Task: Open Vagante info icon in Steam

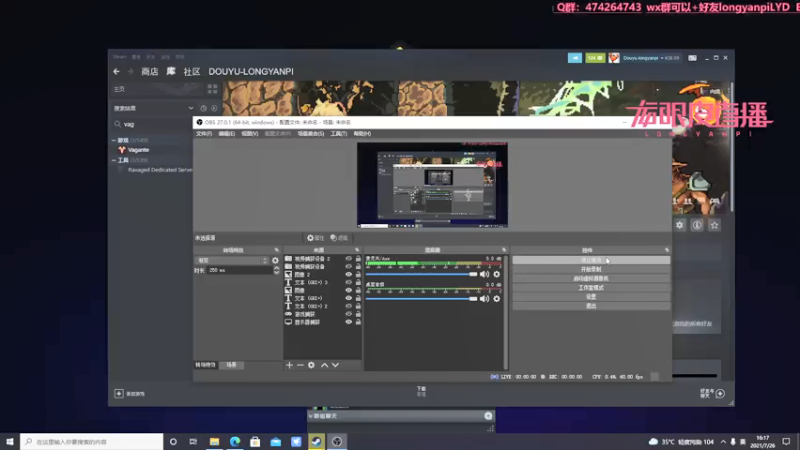Action: pyautogui.click(x=697, y=225)
